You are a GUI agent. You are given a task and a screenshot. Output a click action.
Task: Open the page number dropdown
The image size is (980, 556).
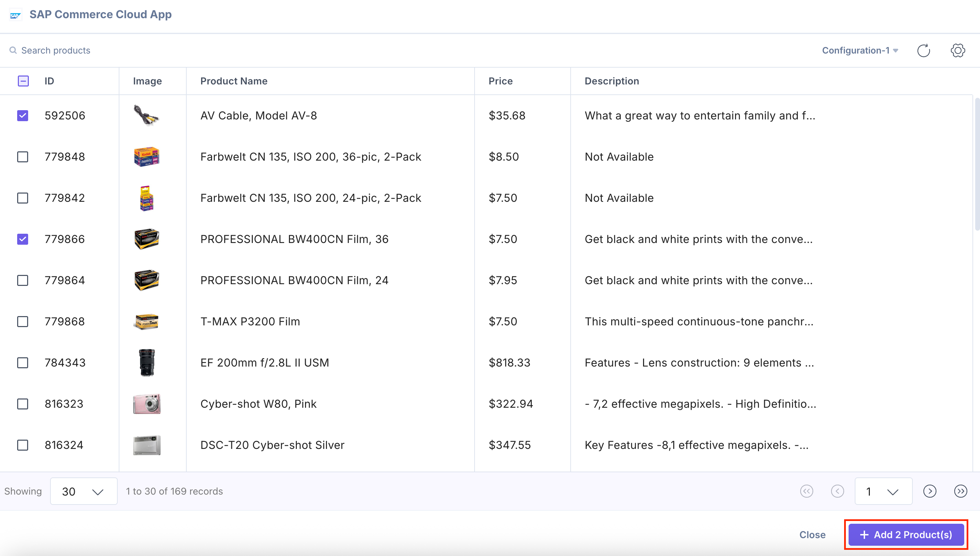click(884, 491)
